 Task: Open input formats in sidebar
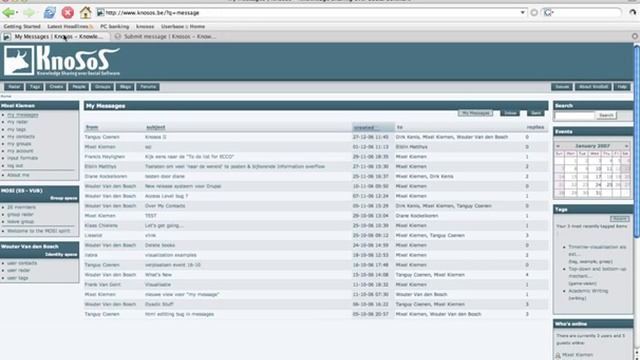(22, 158)
